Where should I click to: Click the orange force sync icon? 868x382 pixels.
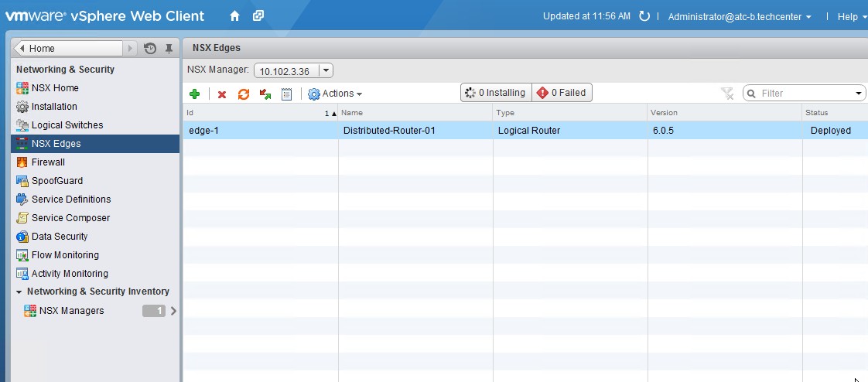244,94
